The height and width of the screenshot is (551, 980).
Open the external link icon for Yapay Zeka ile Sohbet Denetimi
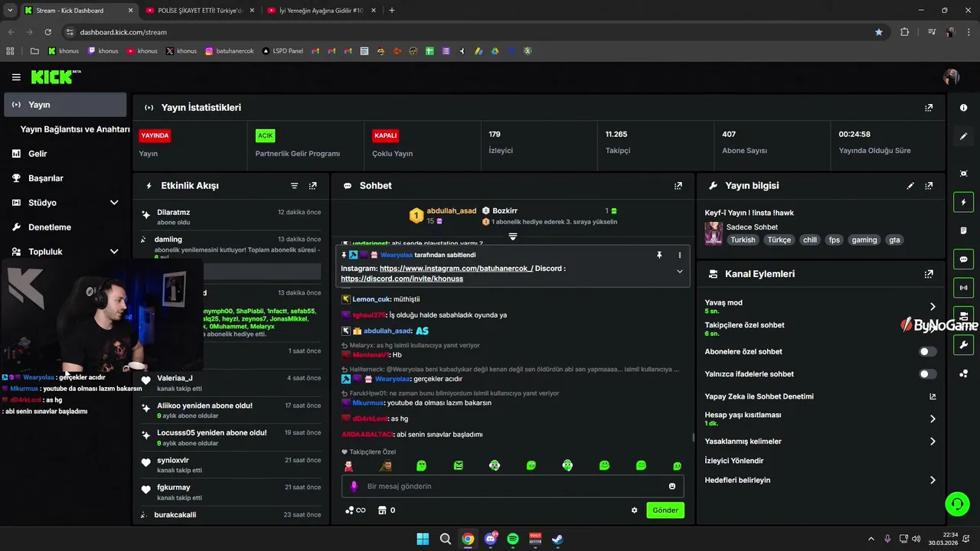(x=933, y=396)
